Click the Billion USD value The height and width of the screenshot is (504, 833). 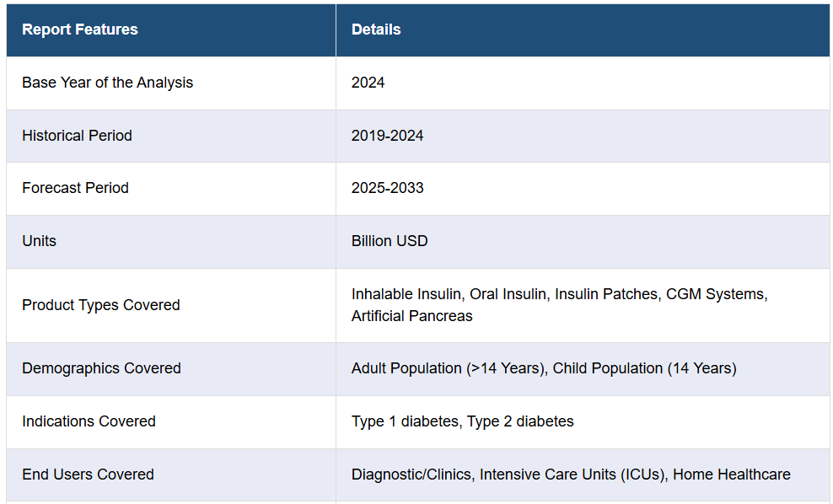tap(390, 241)
